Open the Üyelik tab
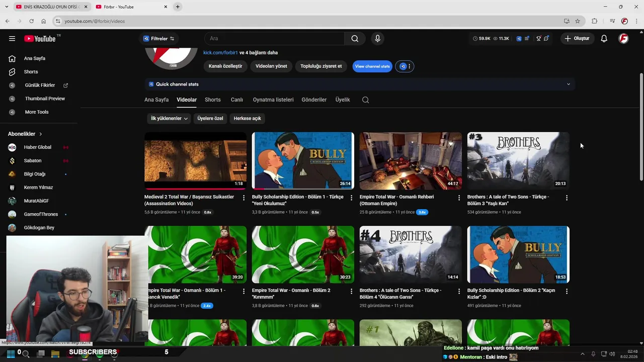644x362 pixels. pos(343,100)
